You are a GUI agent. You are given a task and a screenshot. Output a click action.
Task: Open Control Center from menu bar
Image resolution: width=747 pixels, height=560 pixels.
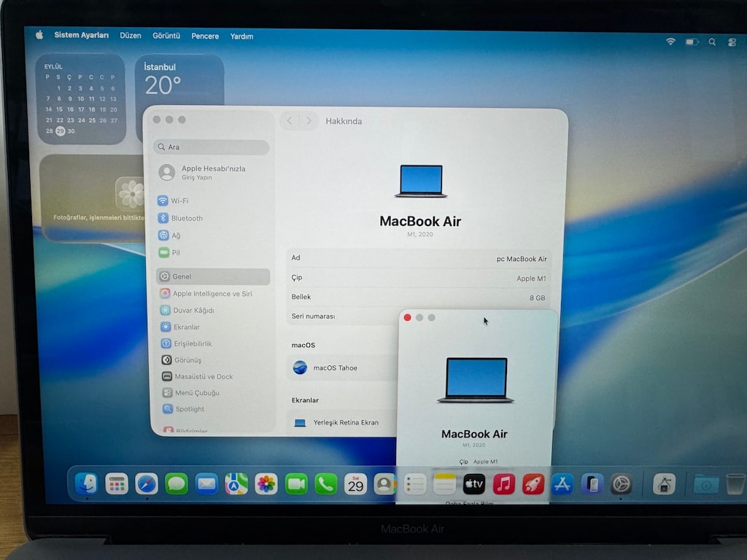732,42
